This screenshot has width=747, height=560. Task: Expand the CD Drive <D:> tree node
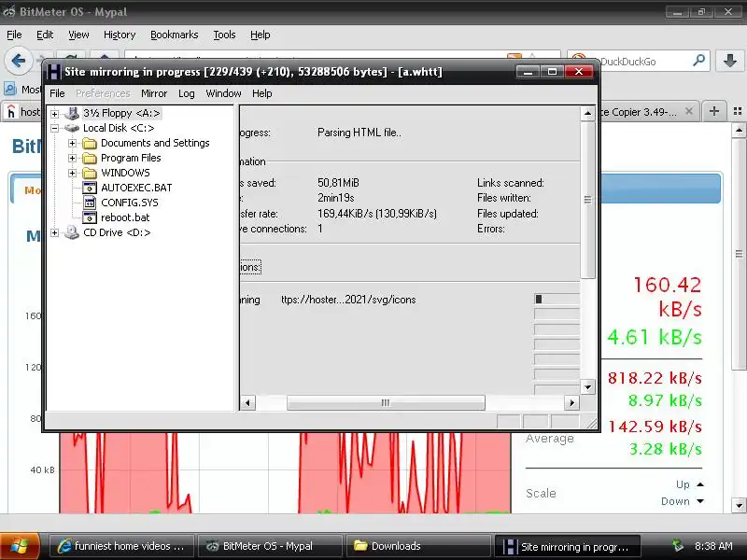point(54,232)
